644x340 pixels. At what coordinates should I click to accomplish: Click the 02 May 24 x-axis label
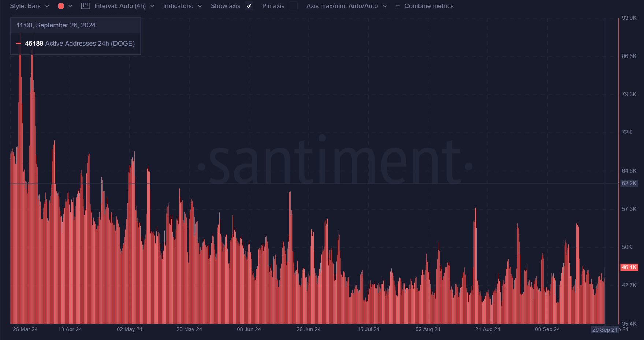click(x=130, y=329)
